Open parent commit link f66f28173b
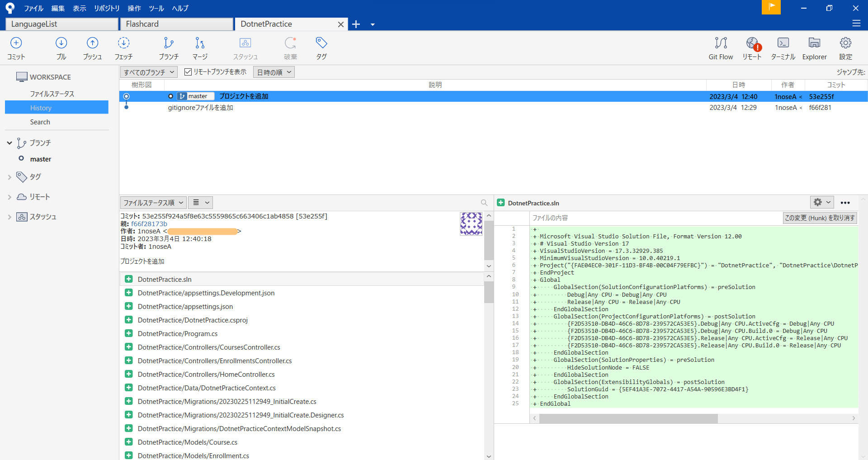Viewport: 868px width, 460px height. (x=150, y=223)
